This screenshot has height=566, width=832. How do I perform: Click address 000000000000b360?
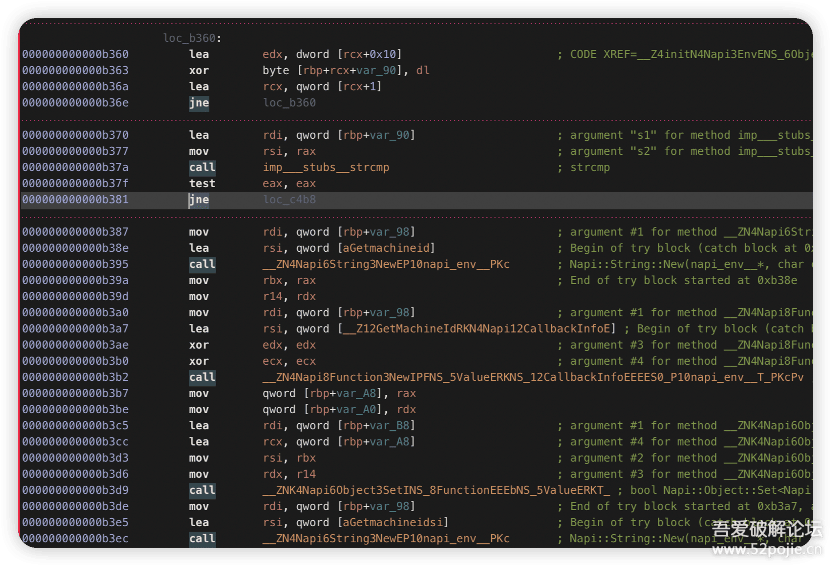pos(75,54)
